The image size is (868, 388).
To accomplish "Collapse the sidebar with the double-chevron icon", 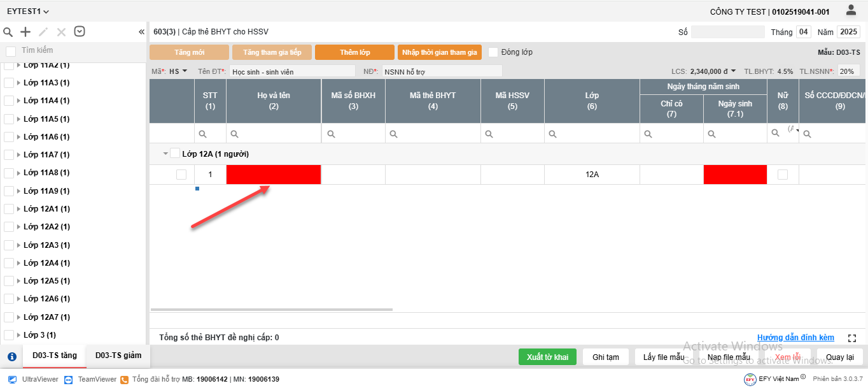I will [141, 32].
